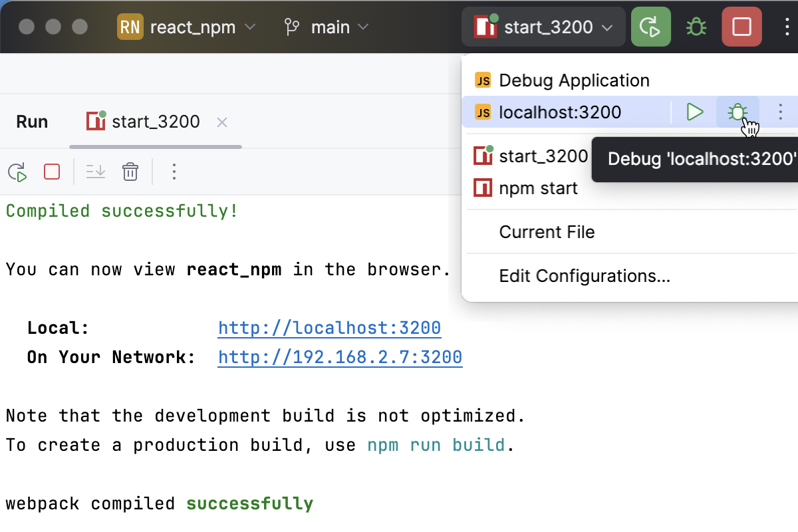Image resolution: width=798 pixels, height=532 pixels.
Task: Stop start_3200 with red stop button in header
Action: click(x=741, y=27)
